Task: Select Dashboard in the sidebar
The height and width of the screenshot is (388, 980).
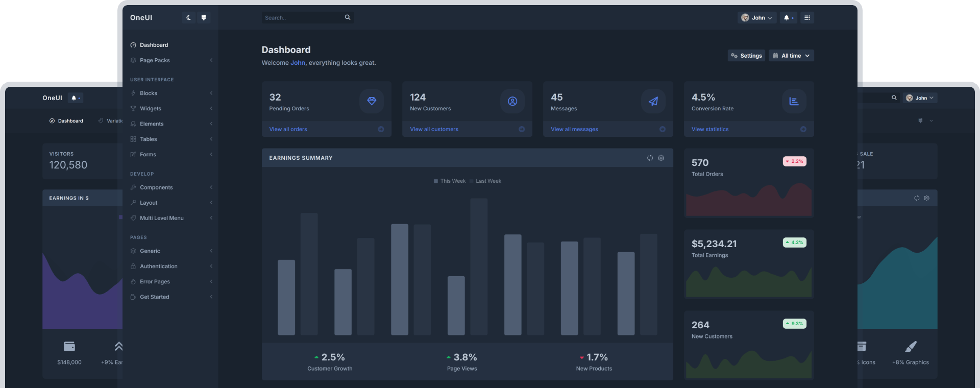Action: 154,45
